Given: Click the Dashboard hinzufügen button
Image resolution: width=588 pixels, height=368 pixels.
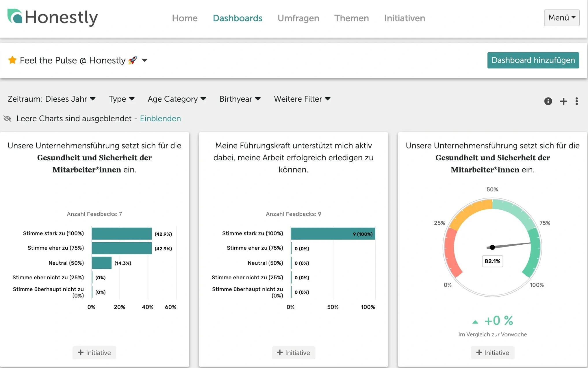Looking at the screenshot, I should pyautogui.click(x=533, y=60).
